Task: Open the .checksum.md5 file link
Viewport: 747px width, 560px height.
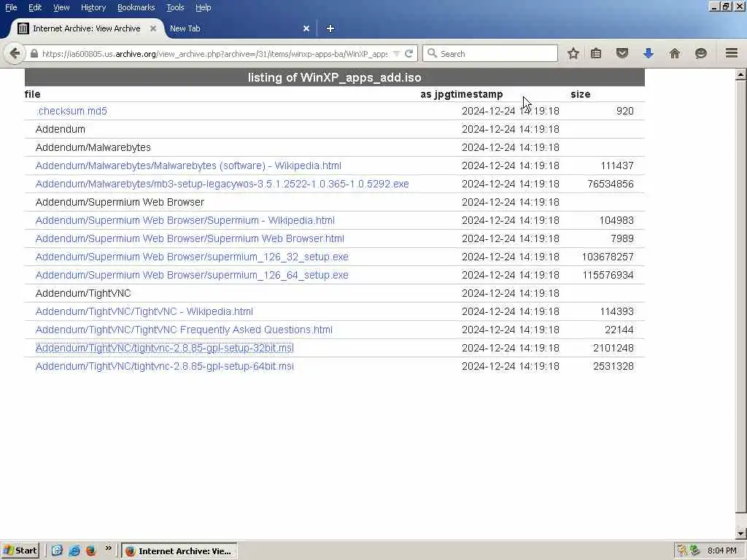Action: [71, 111]
